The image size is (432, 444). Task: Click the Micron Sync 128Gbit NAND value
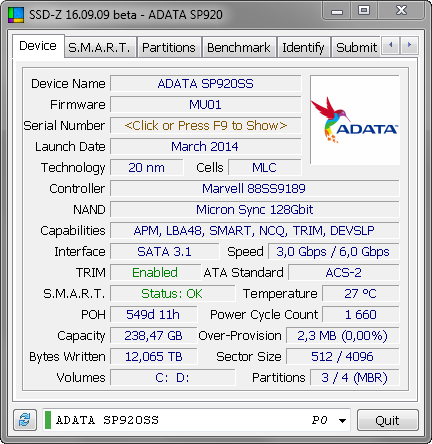click(254, 210)
